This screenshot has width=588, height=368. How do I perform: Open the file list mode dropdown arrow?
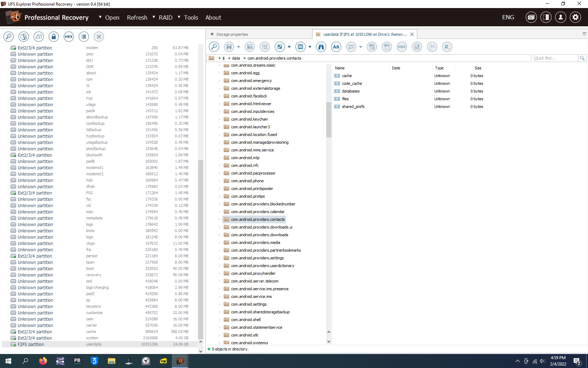[310, 47]
